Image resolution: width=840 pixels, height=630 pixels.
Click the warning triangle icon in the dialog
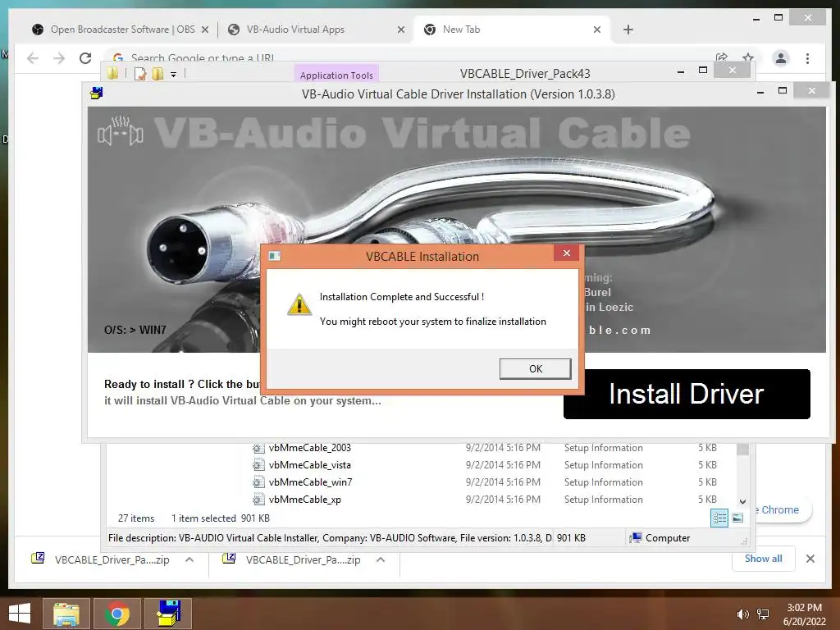tap(299, 304)
